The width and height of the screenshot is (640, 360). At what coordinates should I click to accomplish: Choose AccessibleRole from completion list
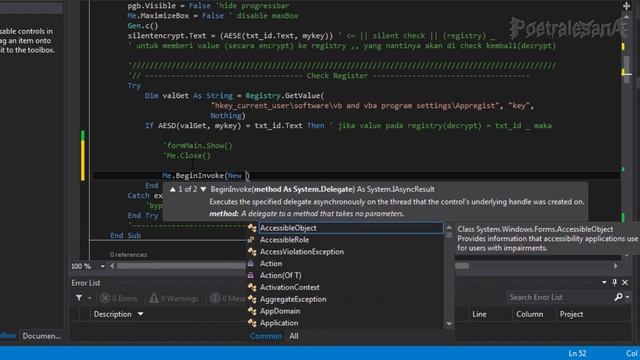coord(284,240)
